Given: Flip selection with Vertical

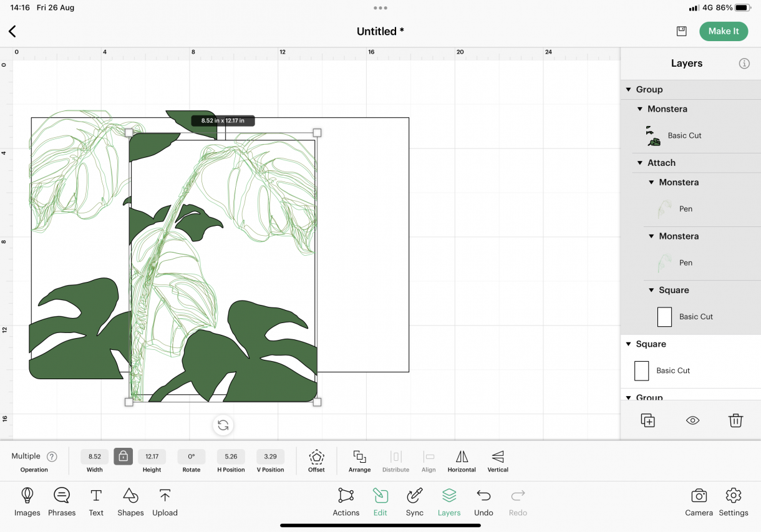Looking at the screenshot, I should coord(498,462).
